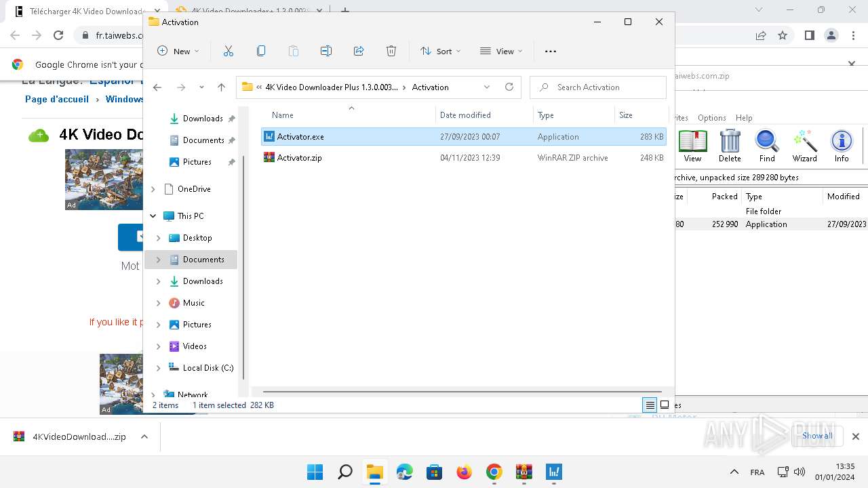Click the Cut scissors icon in Explorer toolbar
868x488 pixels.
click(x=228, y=51)
